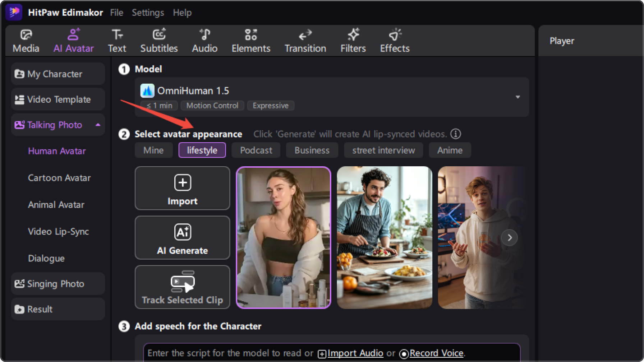Select Dialogue in sidebar

[46, 259]
